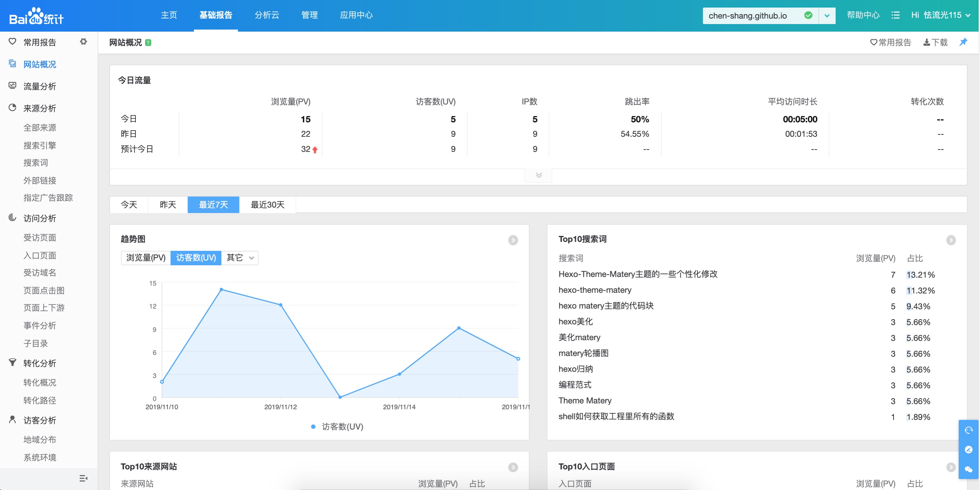This screenshot has width=980, height=490.
Task: Click the arrow icon on the 趋势图 panel
Action: pos(513,240)
